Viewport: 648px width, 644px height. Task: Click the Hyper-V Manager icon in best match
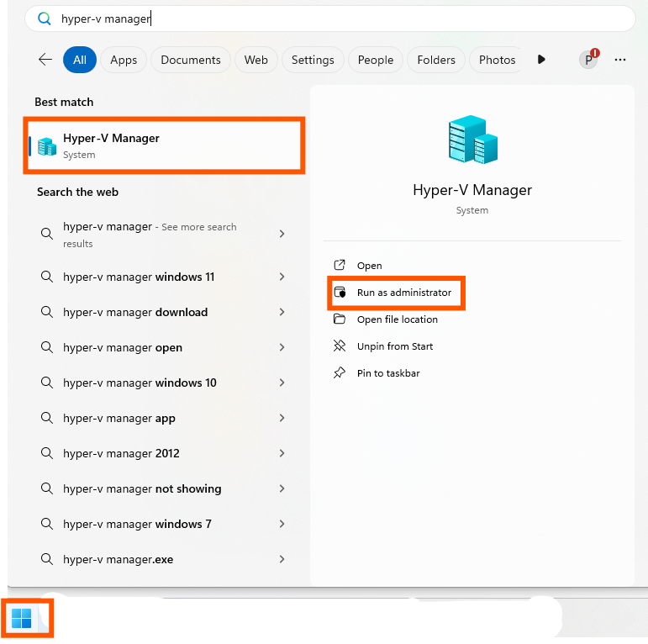[47, 146]
